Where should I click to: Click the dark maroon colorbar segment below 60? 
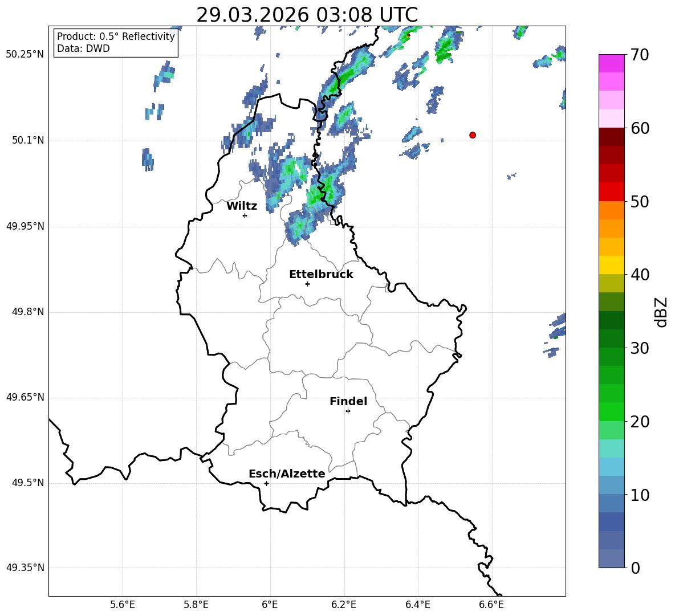612,137
